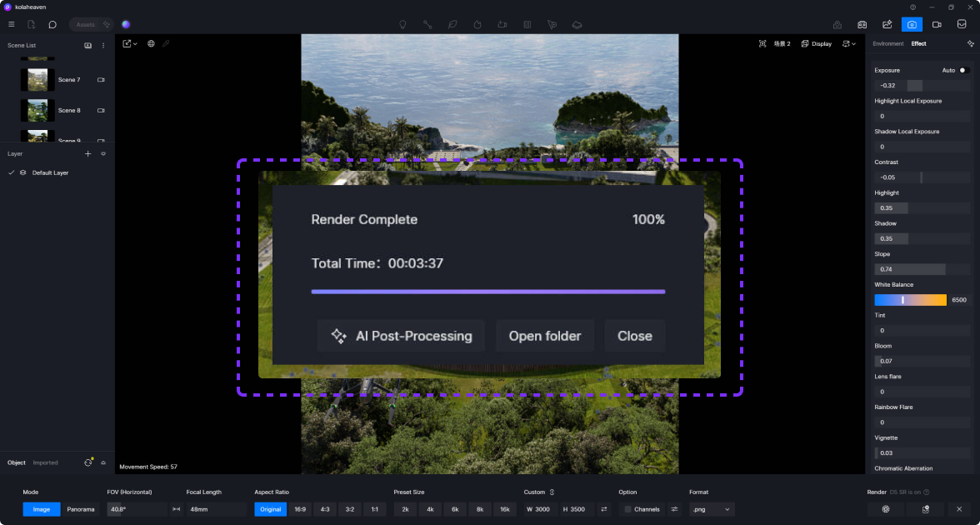The image size is (980, 525).
Task: Open the image edit icon left of camera
Action: click(x=887, y=24)
